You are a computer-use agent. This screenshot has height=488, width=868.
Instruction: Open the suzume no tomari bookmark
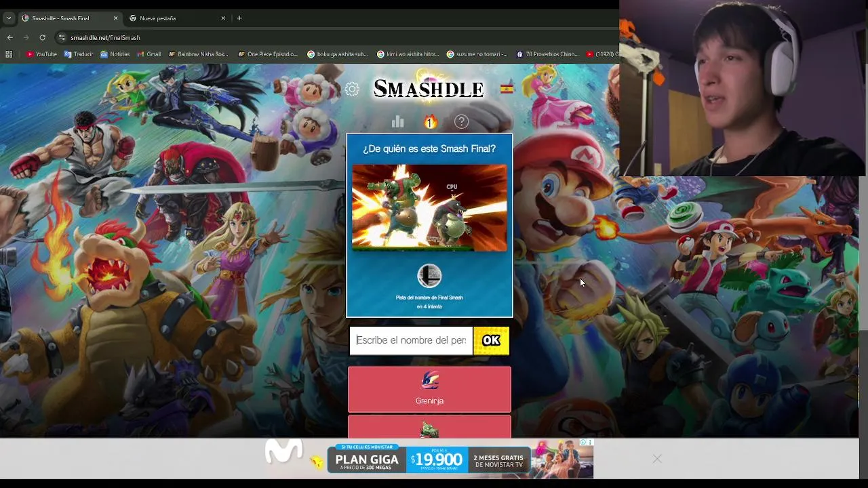[x=477, y=54]
